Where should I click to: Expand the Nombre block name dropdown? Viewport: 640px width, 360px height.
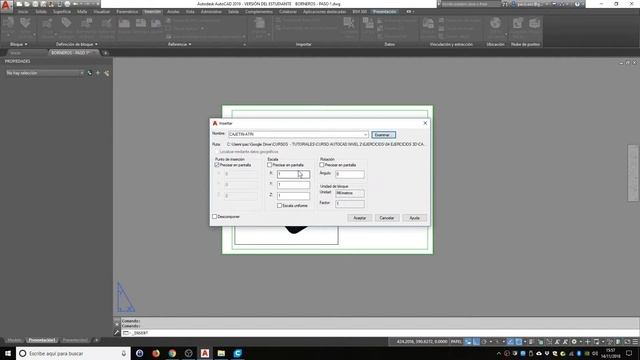365,134
